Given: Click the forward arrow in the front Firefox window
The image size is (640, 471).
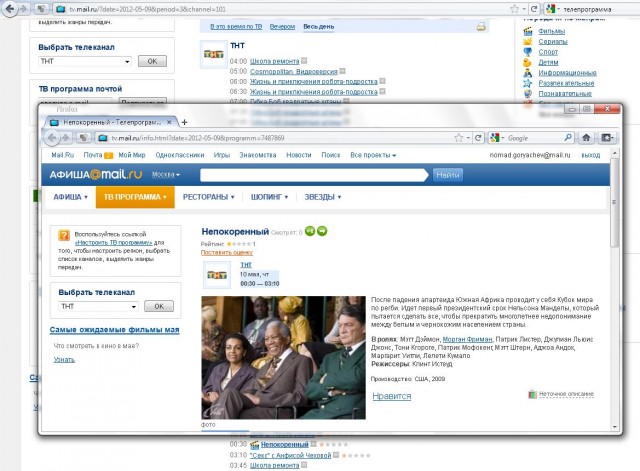Looking at the screenshot, I should pos(66,138).
